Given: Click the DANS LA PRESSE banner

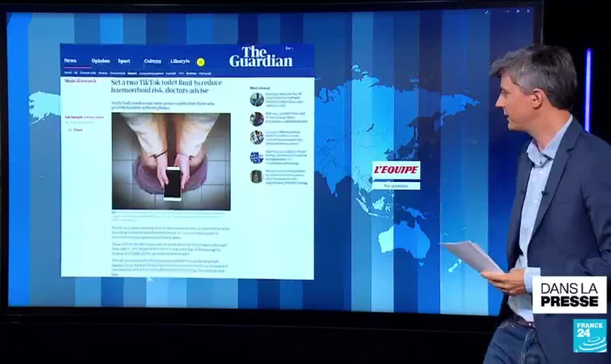Looking at the screenshot, I should pos(569,295).
